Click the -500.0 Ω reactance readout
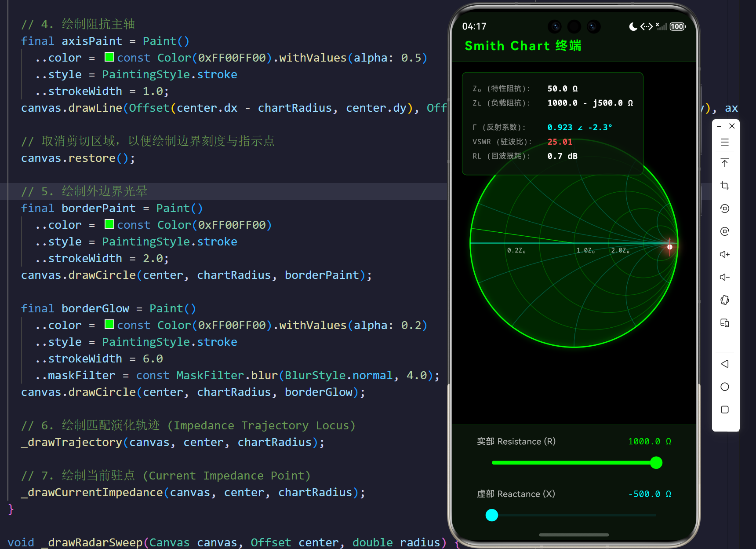The width and height of the screenshot is (756, 549). coord(650,494)
